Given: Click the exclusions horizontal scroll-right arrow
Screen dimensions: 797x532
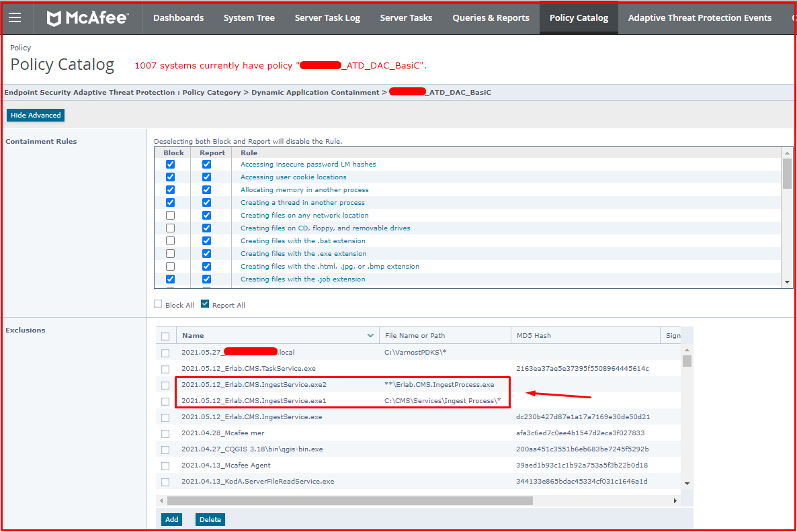Looking at the screenshot, I should point(675,500).
